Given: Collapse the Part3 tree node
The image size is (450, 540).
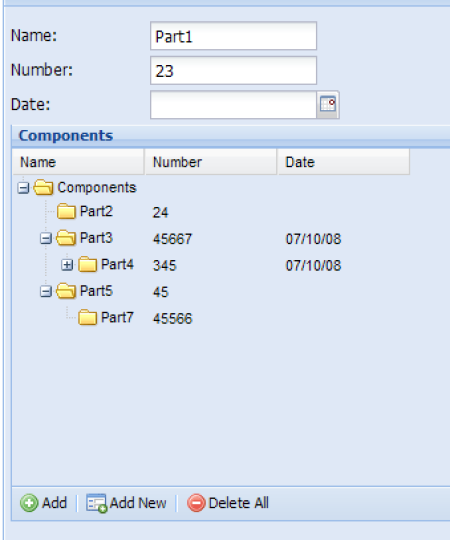Looking at the screenshot, I should click(45, 238).
